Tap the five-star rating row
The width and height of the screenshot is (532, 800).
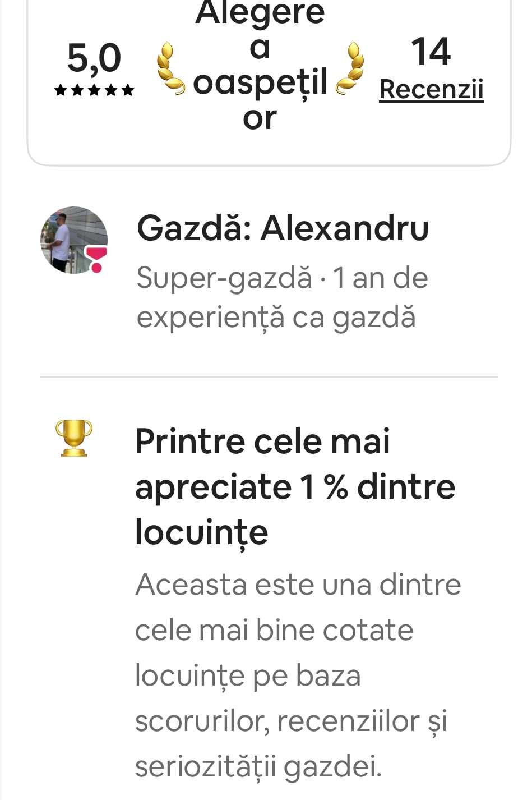94,90
